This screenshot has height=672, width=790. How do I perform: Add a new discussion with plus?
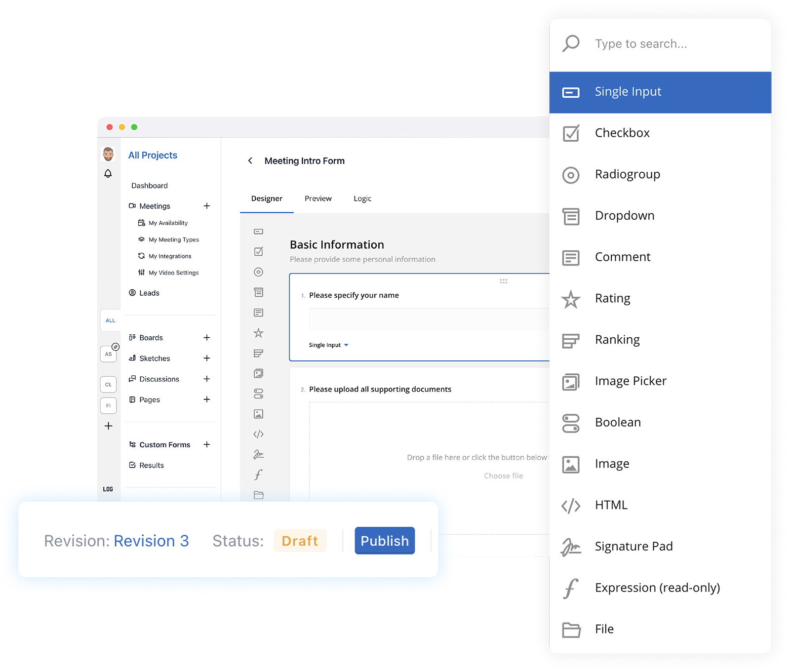[207, 379]
